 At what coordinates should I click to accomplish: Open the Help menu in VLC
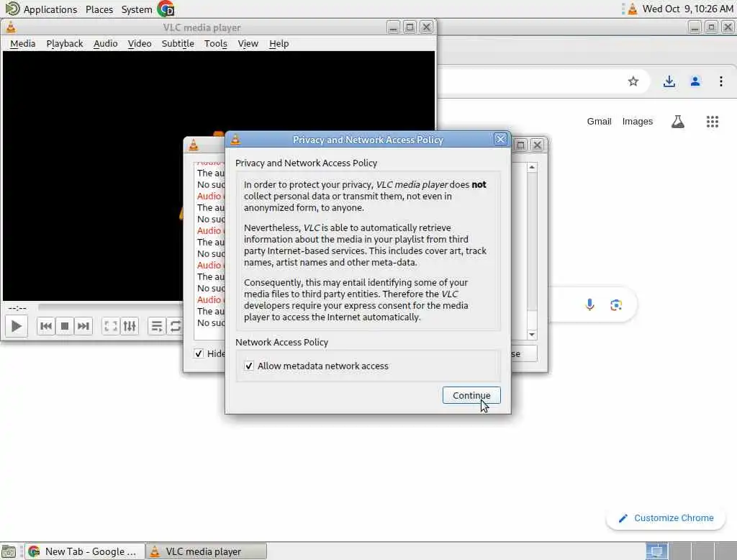[x=279, y=43]
